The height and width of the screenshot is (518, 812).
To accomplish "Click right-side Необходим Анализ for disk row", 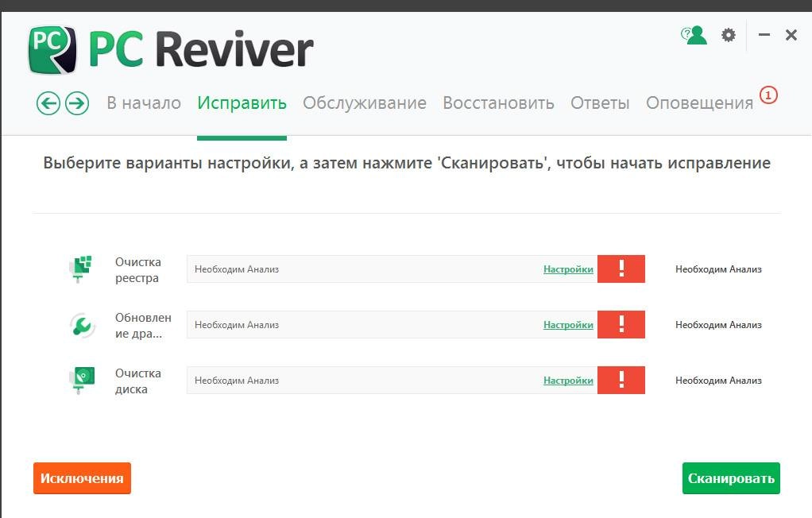I will (718, 381).
